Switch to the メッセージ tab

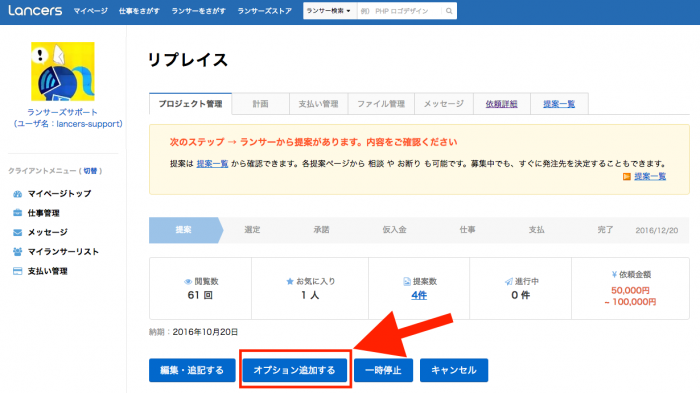(x=444, y=104)
